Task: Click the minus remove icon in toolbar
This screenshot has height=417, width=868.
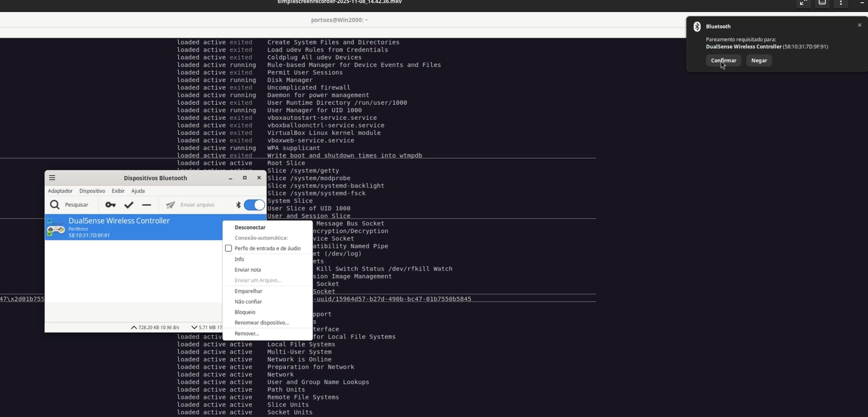Action: pos(146,205)
